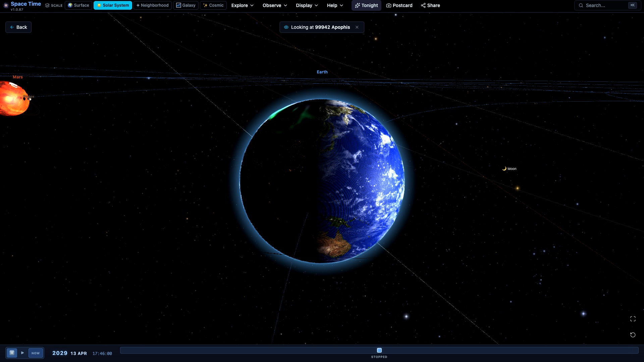The height and width of the screenshot is (362, 644).
Task: Reset the camera view
Action: coord(633,335)
